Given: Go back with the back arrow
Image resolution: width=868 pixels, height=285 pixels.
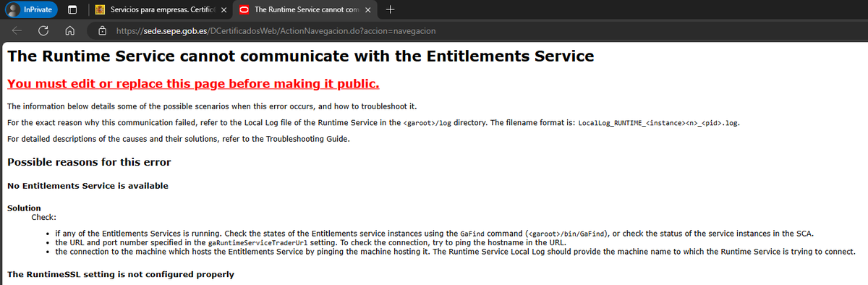Looking at the screenshot, I should click(17, 32).
